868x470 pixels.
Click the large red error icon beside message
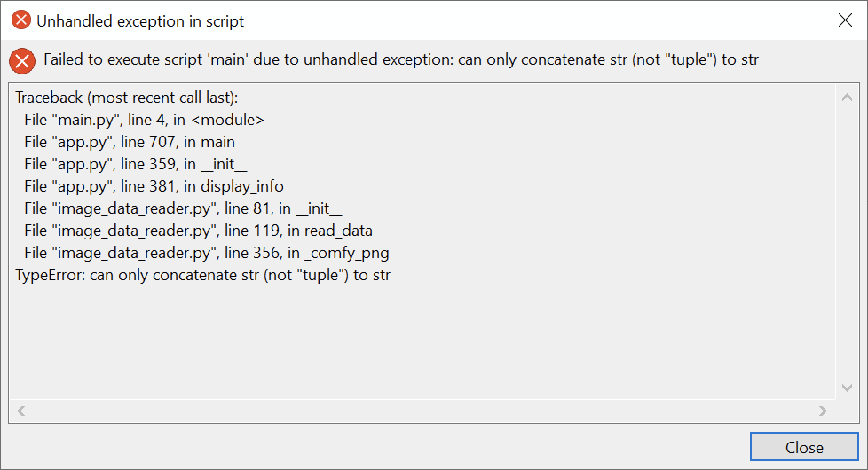[x=22, y=61]
